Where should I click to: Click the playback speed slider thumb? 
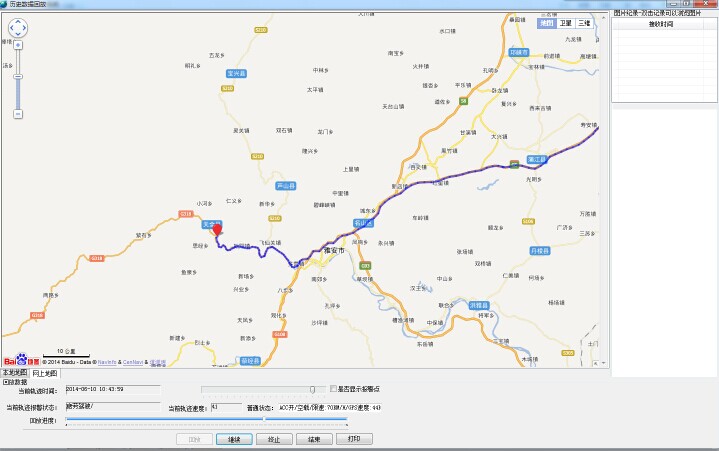(312, 390)
